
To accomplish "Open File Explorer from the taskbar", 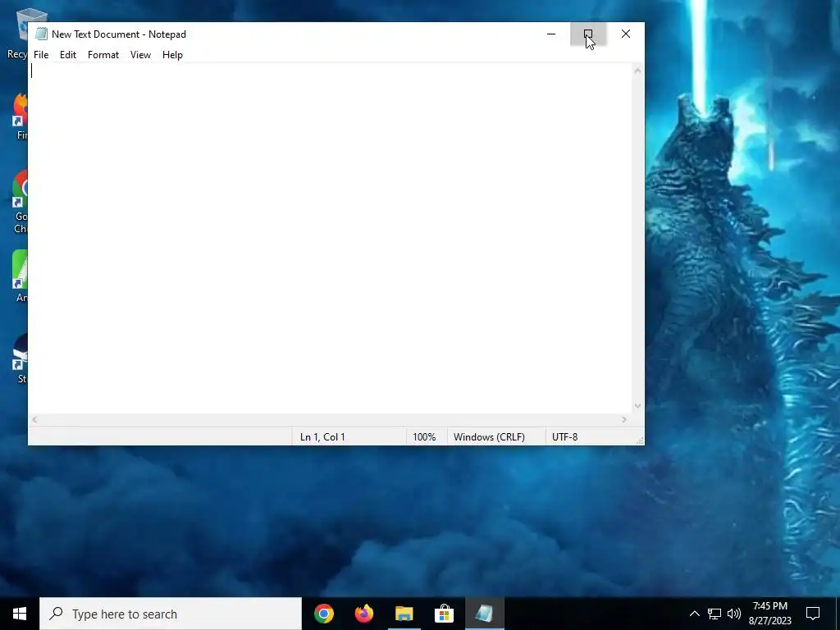I will pos(404,614).
